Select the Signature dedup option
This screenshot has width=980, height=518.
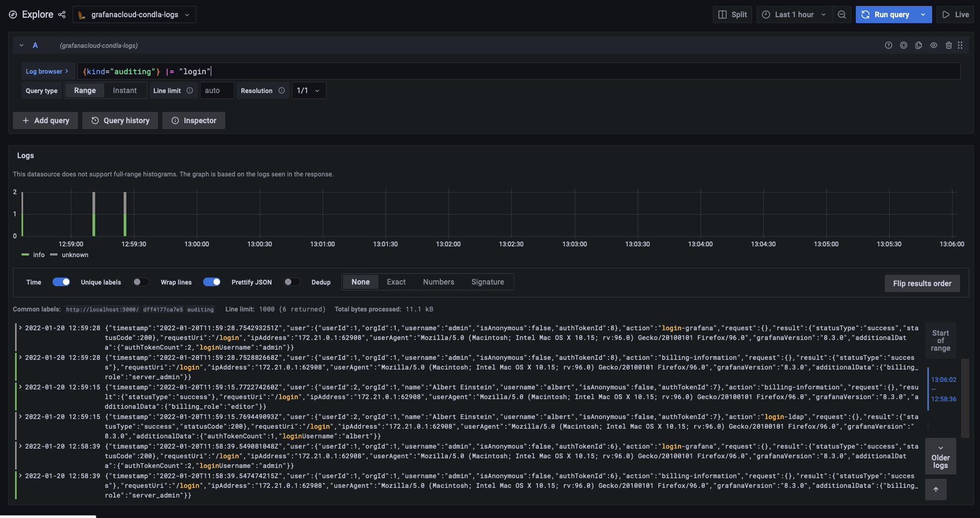(x=488, y=282)
